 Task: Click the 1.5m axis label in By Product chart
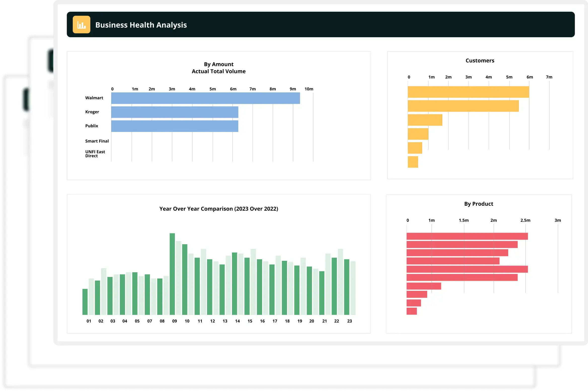(x=464, y=220)
